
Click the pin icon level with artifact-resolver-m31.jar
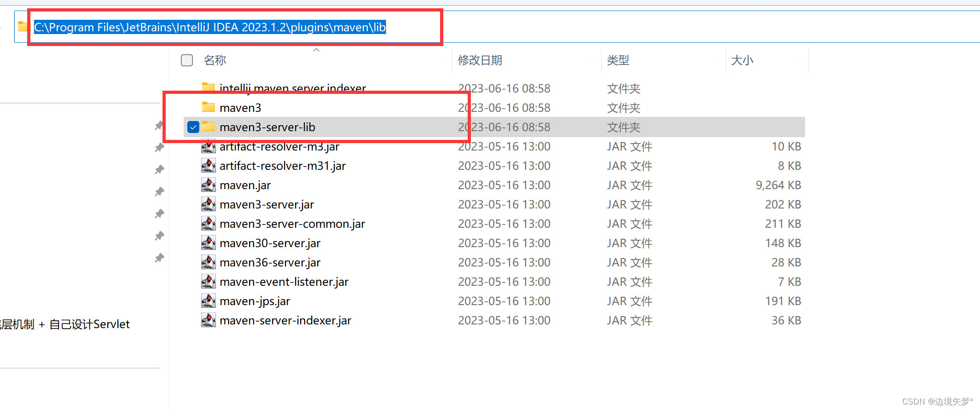[159, 170]
